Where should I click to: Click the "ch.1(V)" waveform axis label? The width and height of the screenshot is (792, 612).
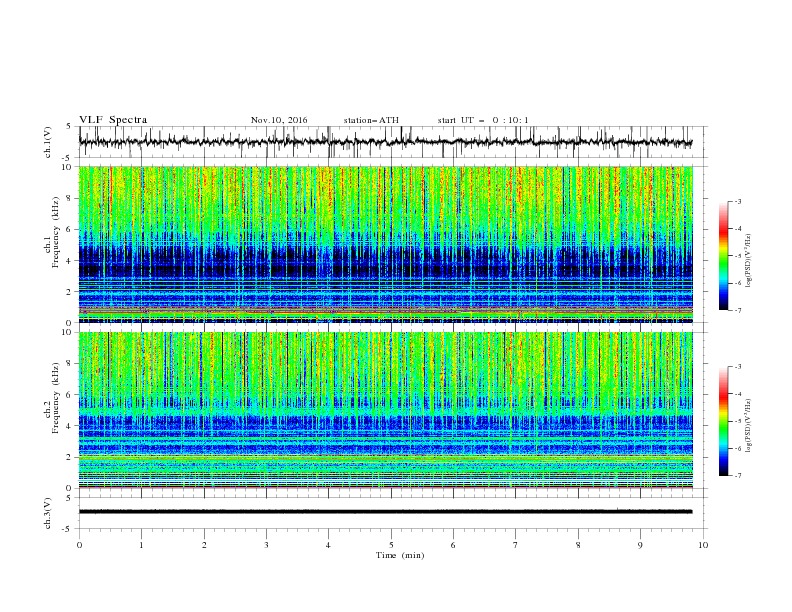(x=48, y=142)
